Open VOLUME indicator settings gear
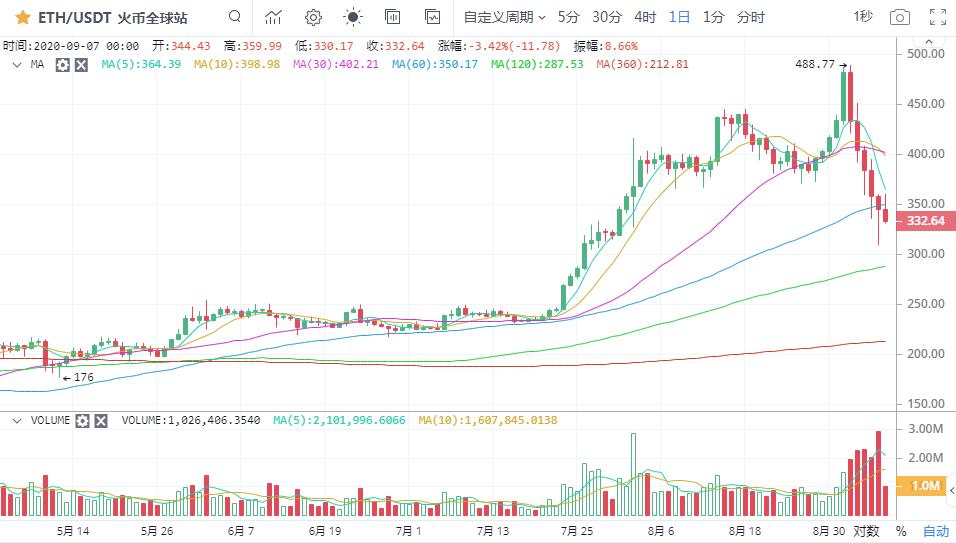Image resolution: width=956 pixels, height=543 pixels. point(82,421)
